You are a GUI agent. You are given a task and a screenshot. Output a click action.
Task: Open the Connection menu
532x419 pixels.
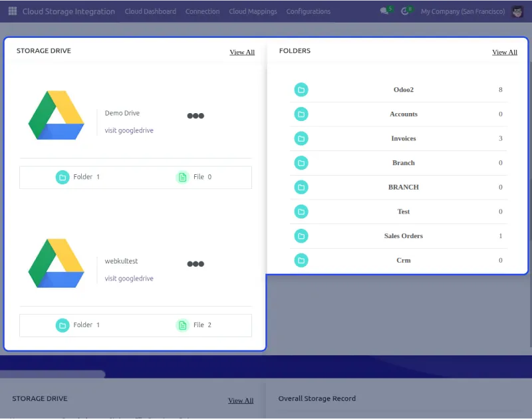(202, 11)
